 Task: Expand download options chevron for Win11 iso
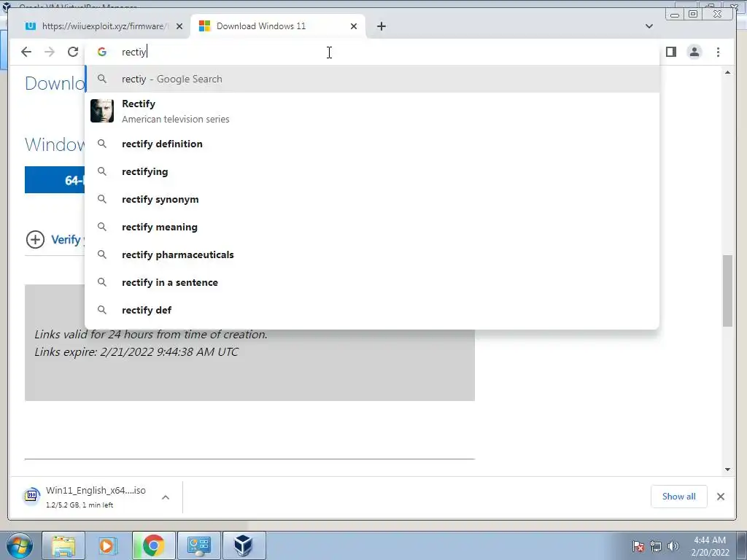point(166,497)
